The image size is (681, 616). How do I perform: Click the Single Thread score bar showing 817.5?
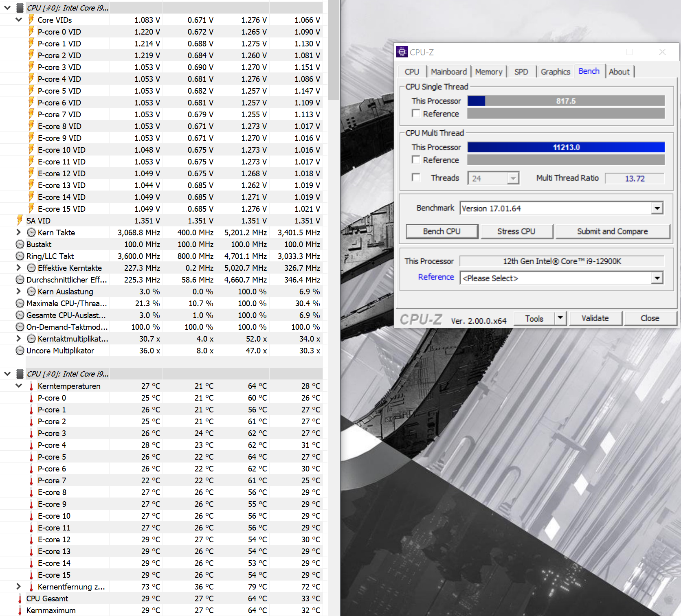pyautogui.click(x=566, y=101)
